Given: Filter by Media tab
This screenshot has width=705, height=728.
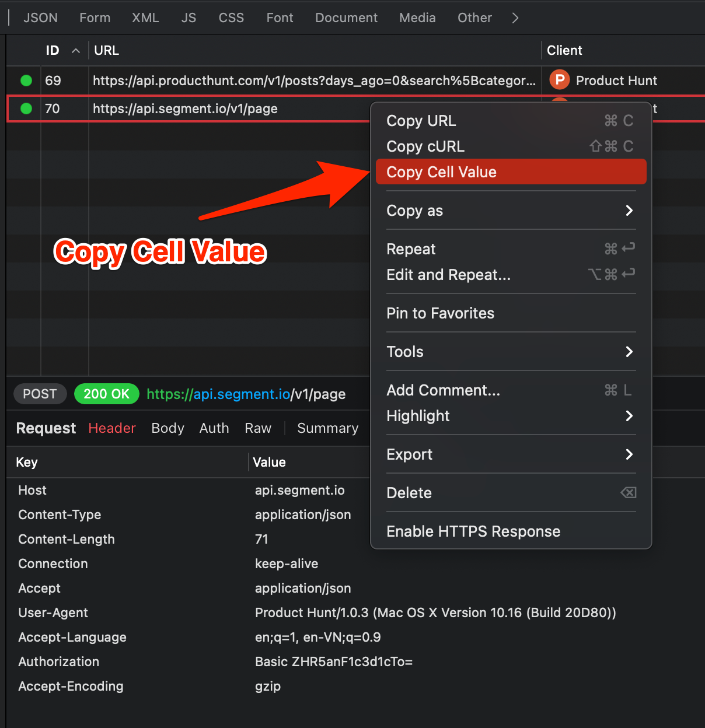Looking at the screenshot, I should [x=417, y=18].
